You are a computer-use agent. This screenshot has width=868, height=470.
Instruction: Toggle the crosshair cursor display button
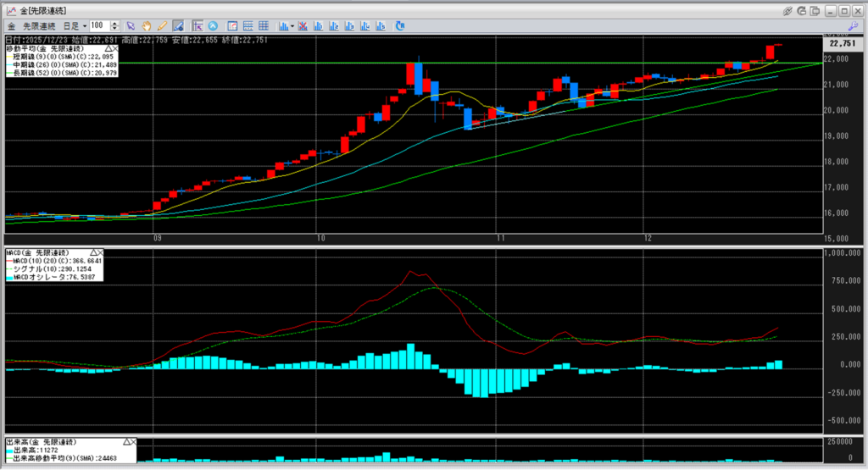click(x=197, y=26)
